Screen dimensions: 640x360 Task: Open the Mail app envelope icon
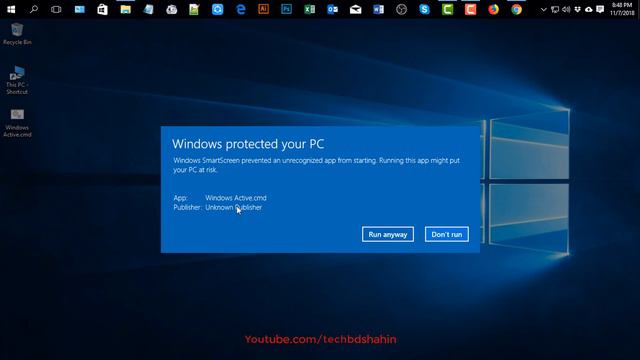point(356,9)
